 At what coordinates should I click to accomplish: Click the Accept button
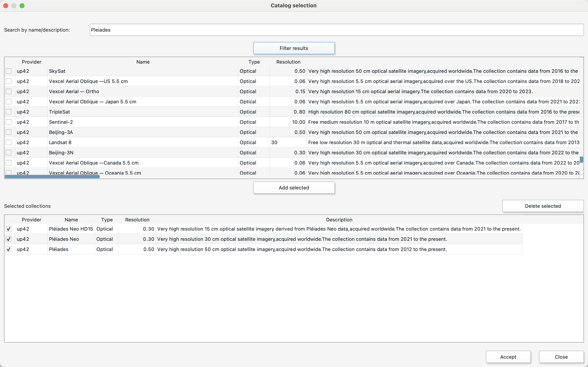coord(508,356)
